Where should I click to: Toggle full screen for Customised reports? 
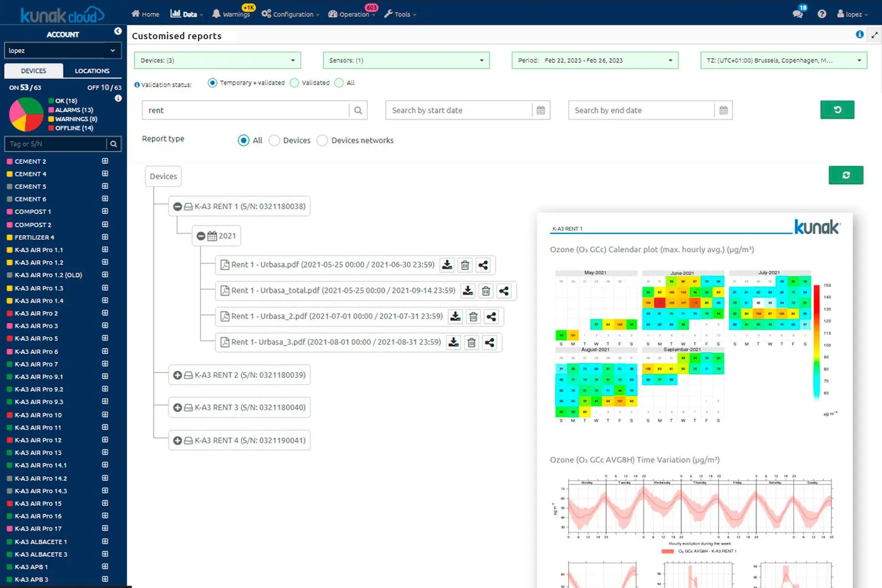click(875, 35)
